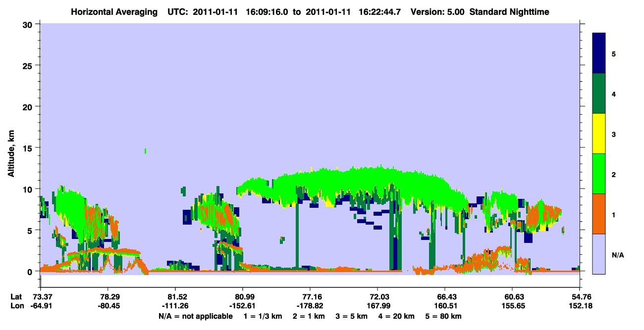644x330 pixels.
Task: Click the bright green 2 colorbar segment
Action: pos(599,174)
